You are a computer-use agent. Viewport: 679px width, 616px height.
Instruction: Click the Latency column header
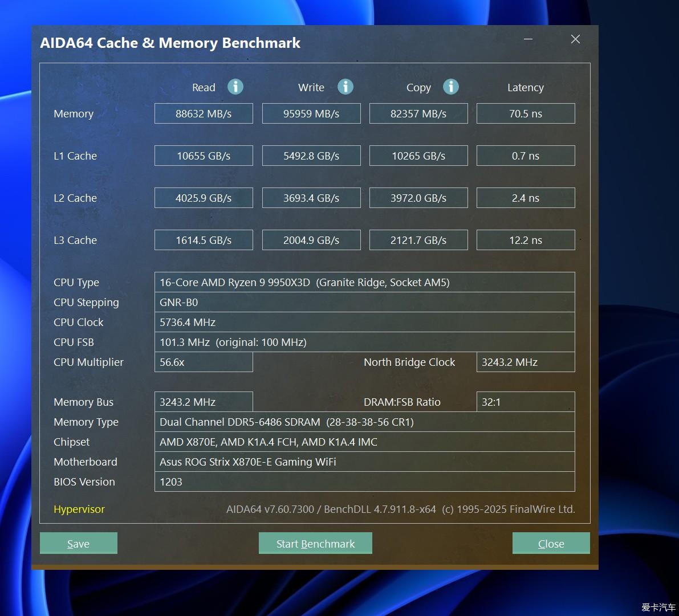tap(526, 87)
